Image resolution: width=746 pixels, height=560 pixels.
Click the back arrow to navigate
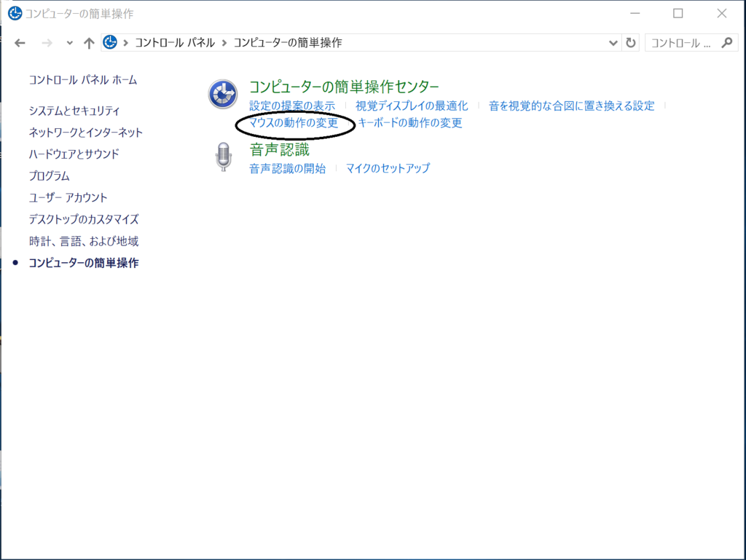pos(20,42)
